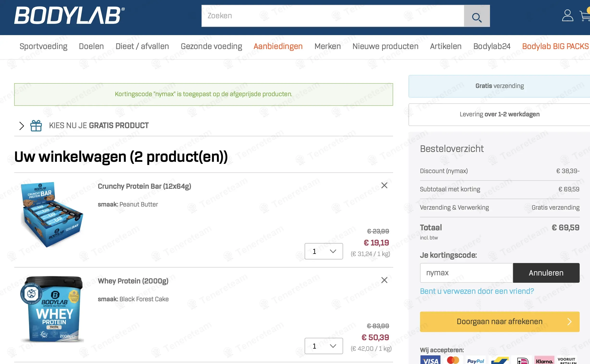Click the 'Wij accepteren:' label
The width and height of the screenshot is (590, 364).
(x=442, y=350)
